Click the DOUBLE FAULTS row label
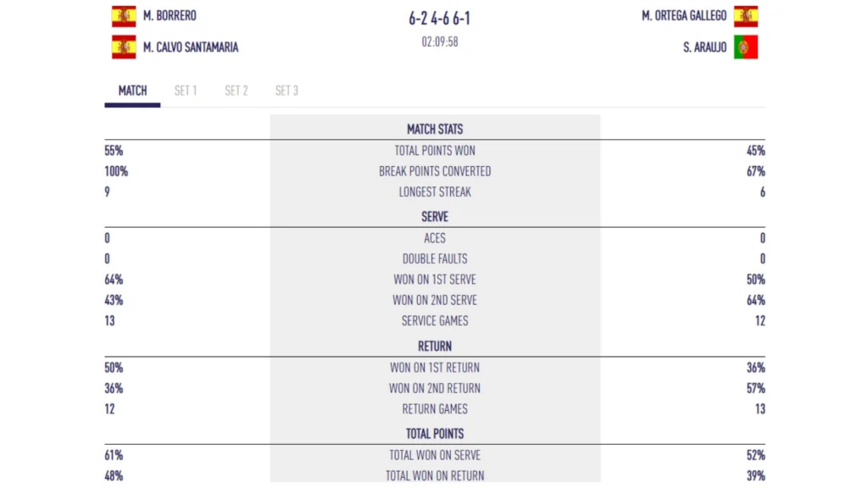 coord(435,258)
